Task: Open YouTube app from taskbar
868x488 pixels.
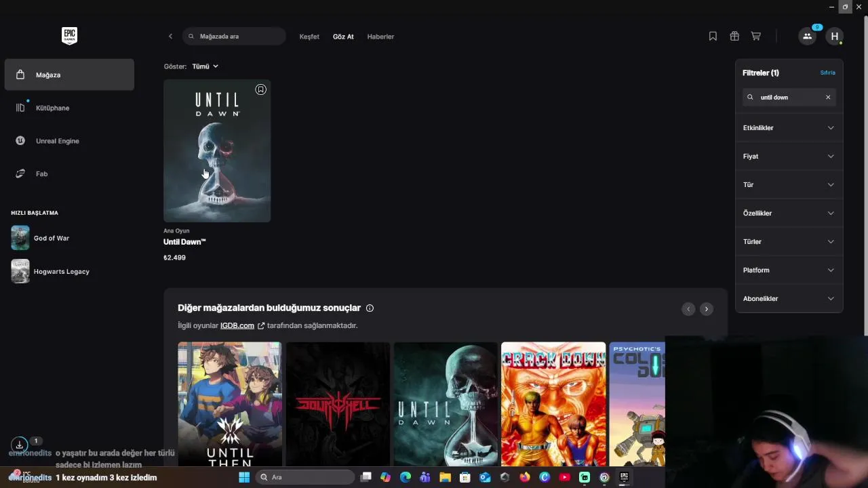Action: [x=565, y=477]
